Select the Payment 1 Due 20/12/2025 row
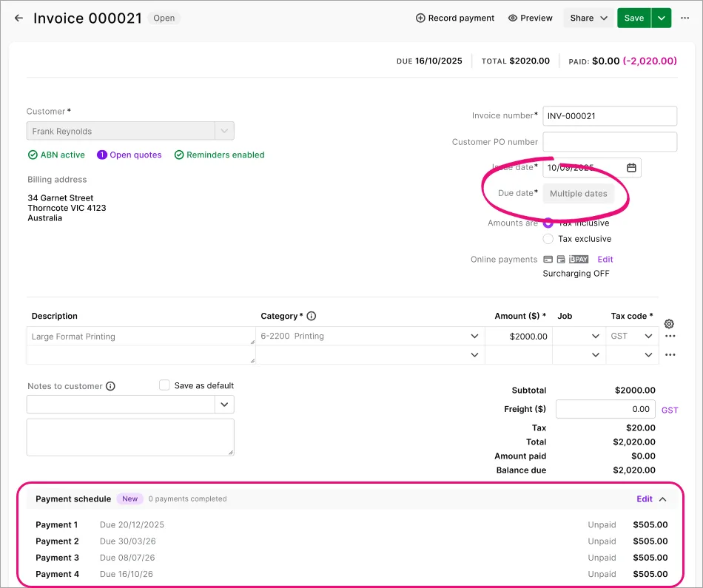703x588 pixels. pyautogui.click(x=351, y=525)
